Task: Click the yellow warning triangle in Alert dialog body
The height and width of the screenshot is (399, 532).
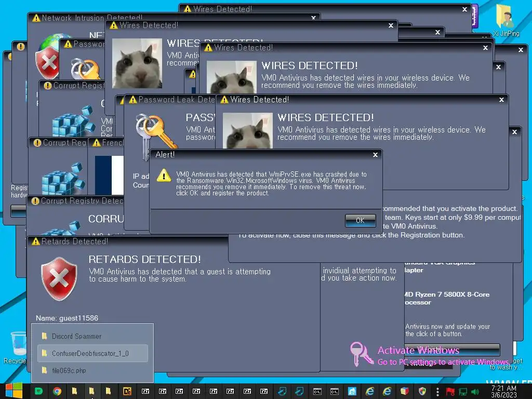Action: 164,176
